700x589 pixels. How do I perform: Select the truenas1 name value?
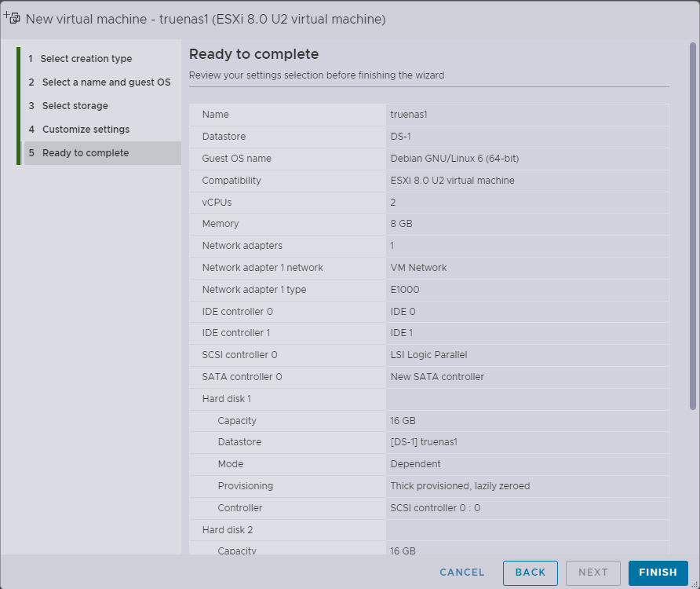[x=408, y=115]
